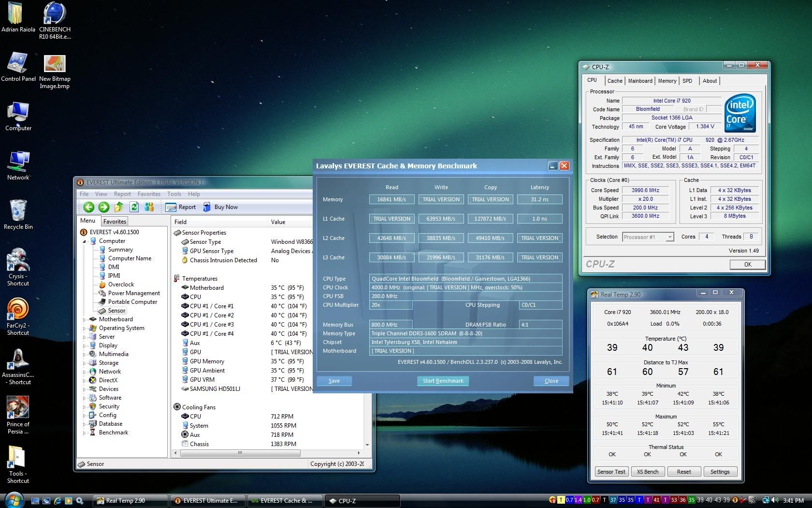Switch to the Cache tab in CPU-Z
812x508 pixels.
[615, 81]
